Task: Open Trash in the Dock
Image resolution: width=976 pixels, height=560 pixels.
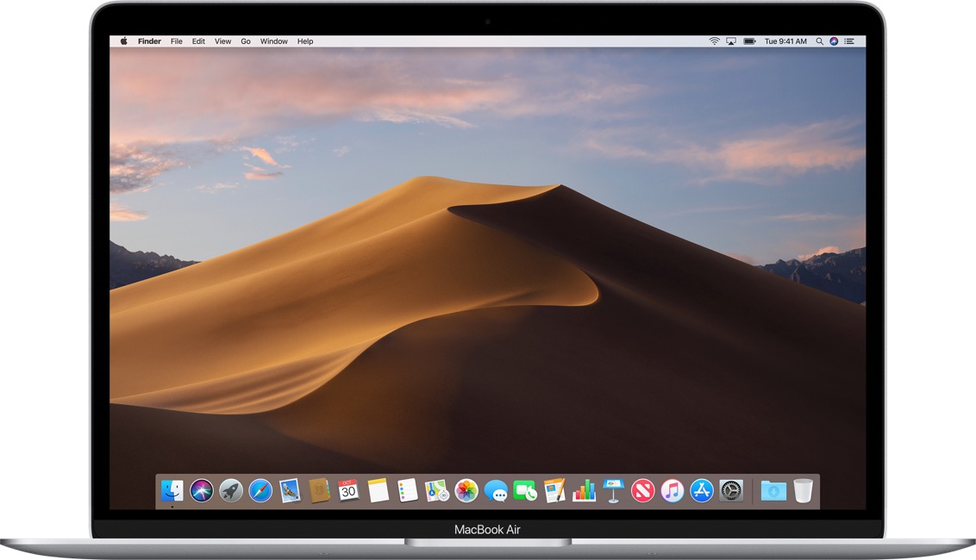Action: pos(804,491)
